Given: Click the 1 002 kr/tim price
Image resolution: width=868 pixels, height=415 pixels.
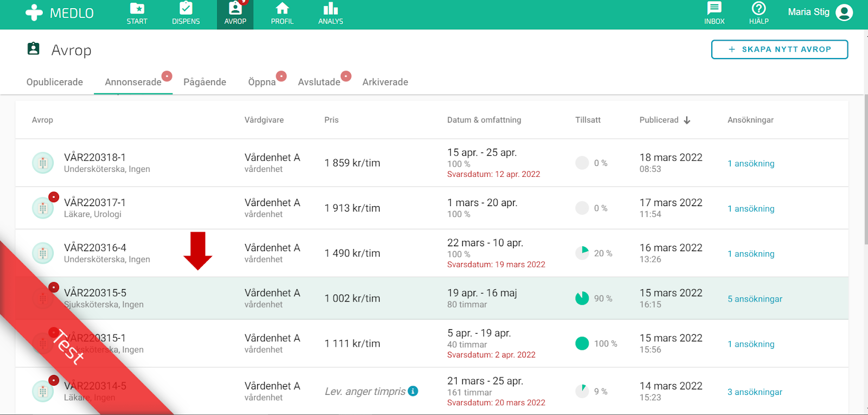Looking at the screenshot, I should pos(352,298).
